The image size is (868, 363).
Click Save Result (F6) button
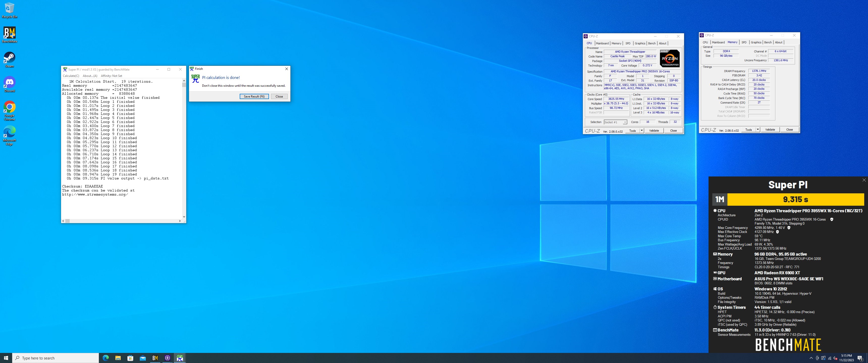[254, 97]
